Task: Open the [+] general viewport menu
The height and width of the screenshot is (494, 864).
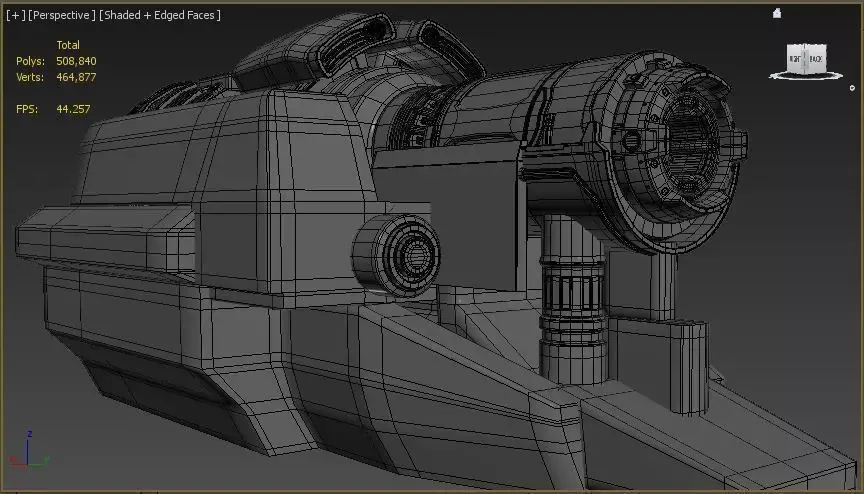Action: click(x=16, y=15)
